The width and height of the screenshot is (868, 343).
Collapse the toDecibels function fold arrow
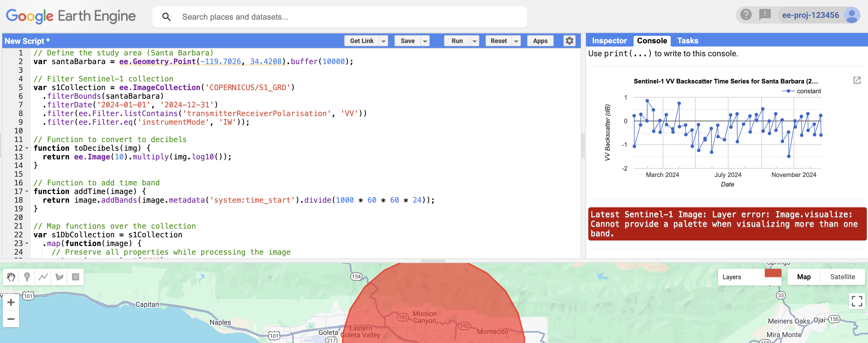click(x=27, y=148)
